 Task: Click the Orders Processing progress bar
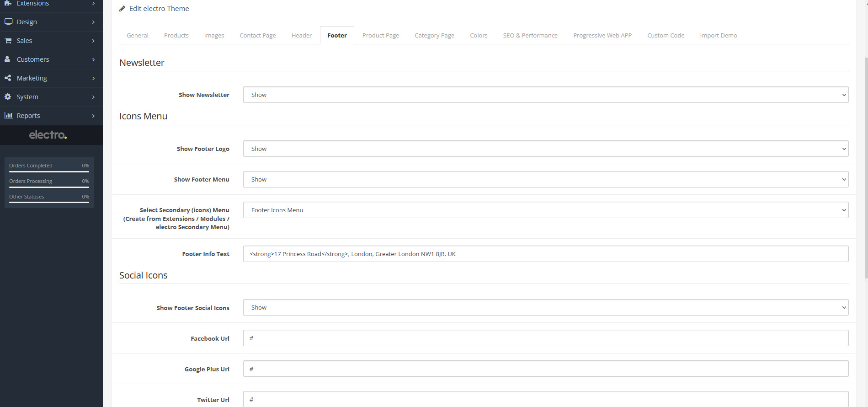click(49, 187)
